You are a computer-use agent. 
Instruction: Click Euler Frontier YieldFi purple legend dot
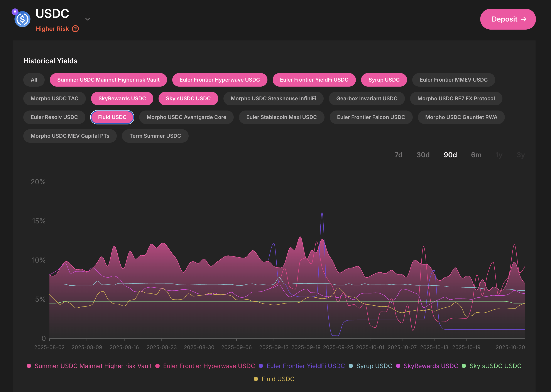(261, 366)
